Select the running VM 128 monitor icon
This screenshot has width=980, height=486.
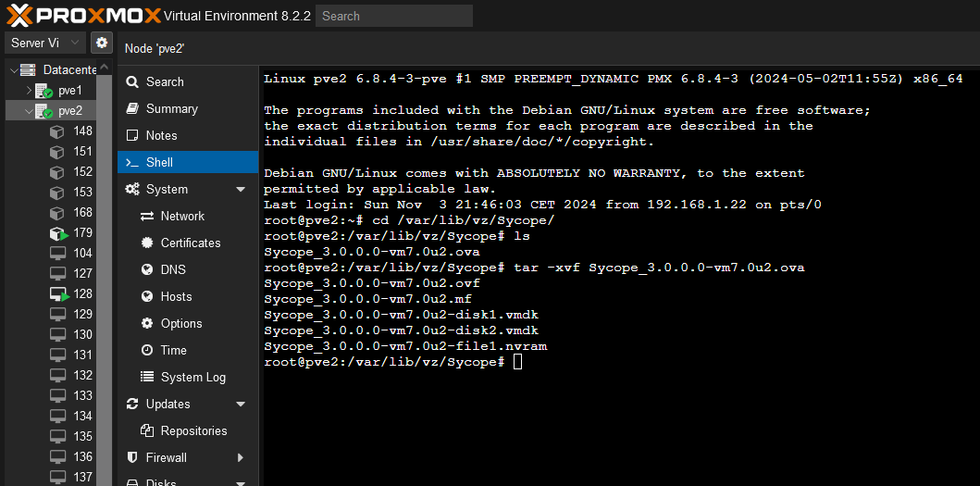click(x=58, y=294)
